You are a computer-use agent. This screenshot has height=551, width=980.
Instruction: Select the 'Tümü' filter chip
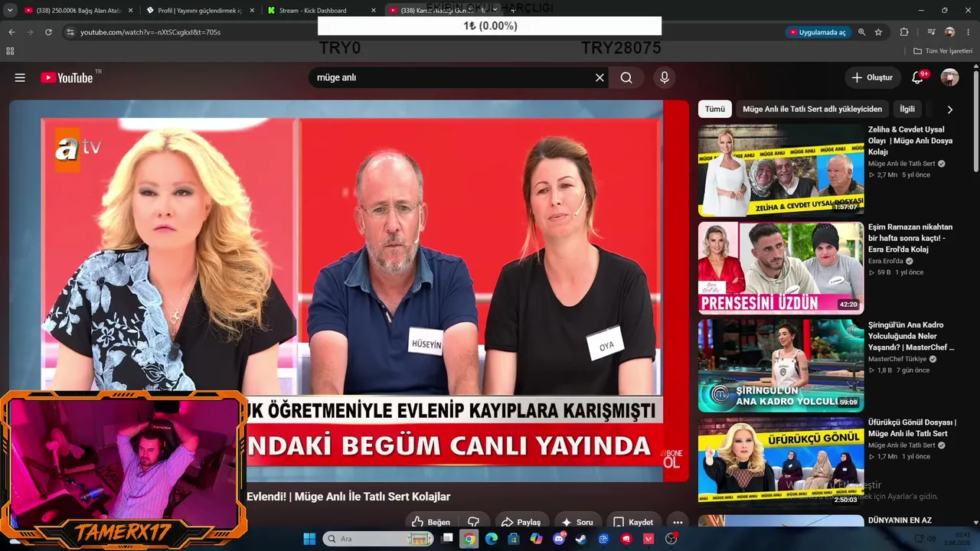[715, 109]
